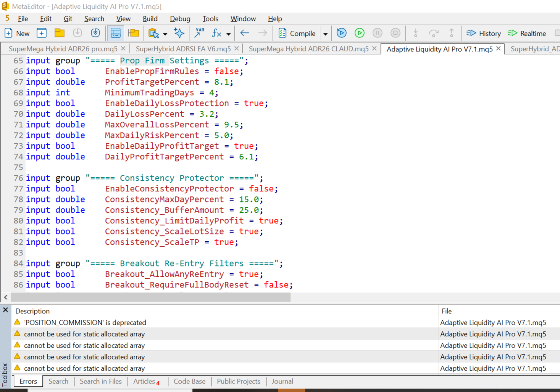Image resolution: width=560 pixels, height=392 pixels.
Task: Switch to Public Projects tab
Action: point(239,381)
